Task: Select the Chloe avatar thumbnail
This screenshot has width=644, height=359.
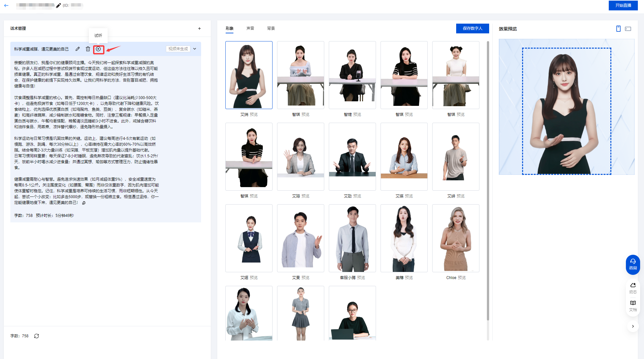Action: [x=456, y=238]
